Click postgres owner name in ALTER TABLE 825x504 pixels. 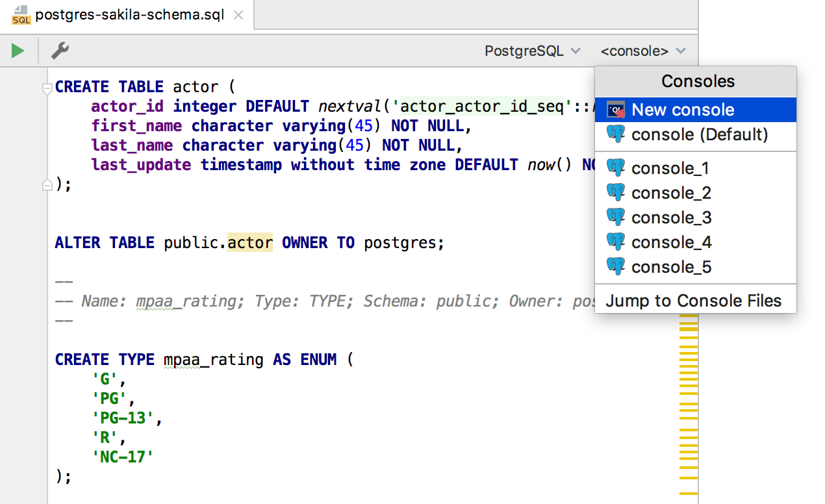tap(400, 243)
